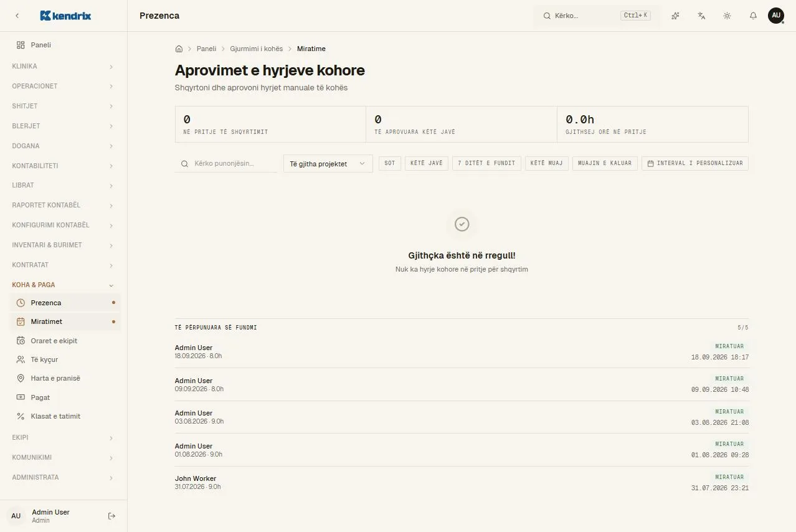Open the notifications bell
This screenshot has height=532, width=796.
[x=753, y=16]
